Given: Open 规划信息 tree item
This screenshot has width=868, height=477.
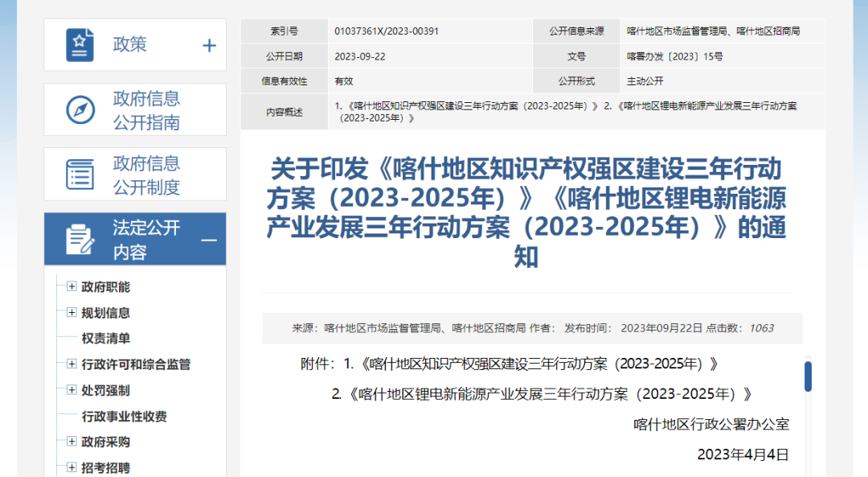Looking at the screenshot, I should (106, 313).
